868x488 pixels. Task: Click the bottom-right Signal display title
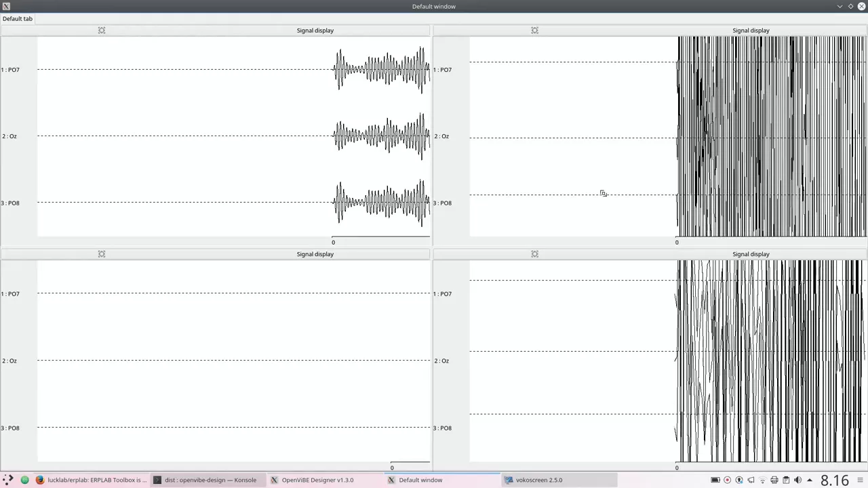pyautogui.click(x=751, y=254)
